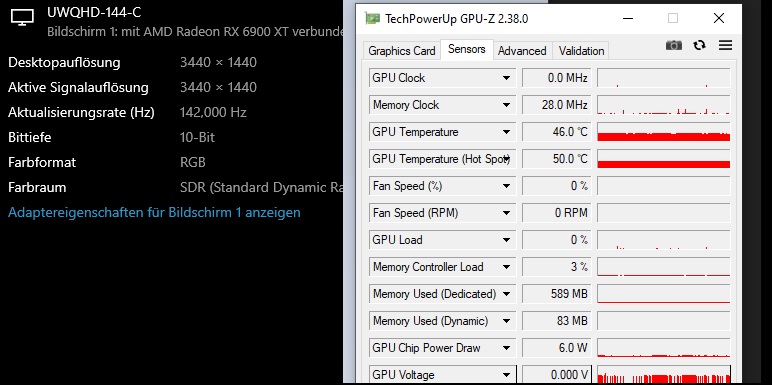Image resolution: width=772 pixels, height=385 pixels.
Task: Click the TechPowerUp GPU-Z 2.38.0 title text
Action: [x=456, y=19]
